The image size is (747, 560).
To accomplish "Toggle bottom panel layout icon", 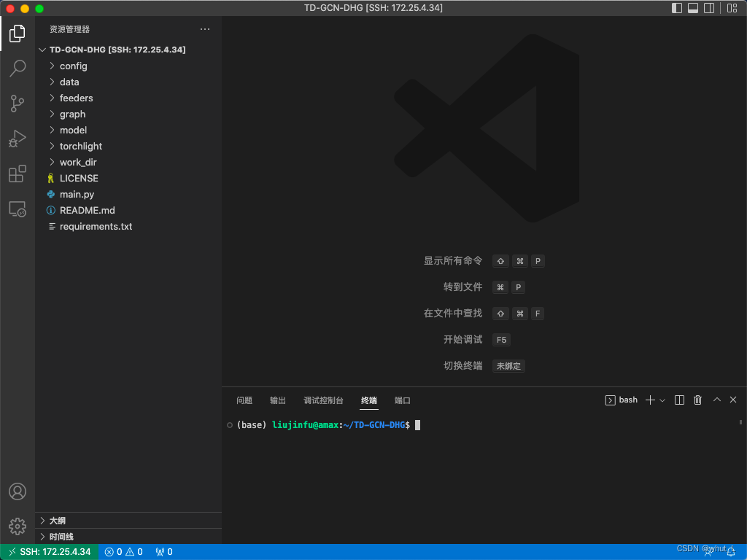I will click(693, 8).
